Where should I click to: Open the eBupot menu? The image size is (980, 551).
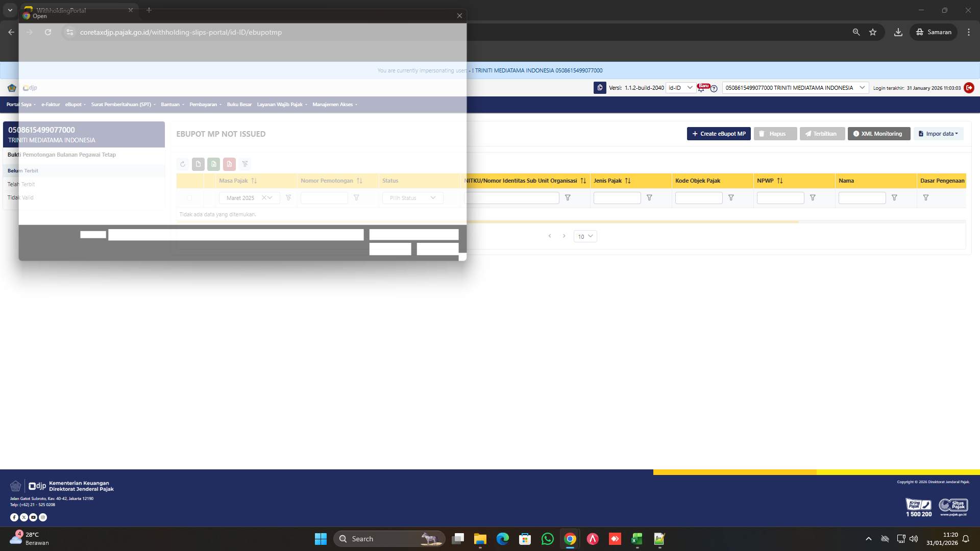tap(75, 104)
